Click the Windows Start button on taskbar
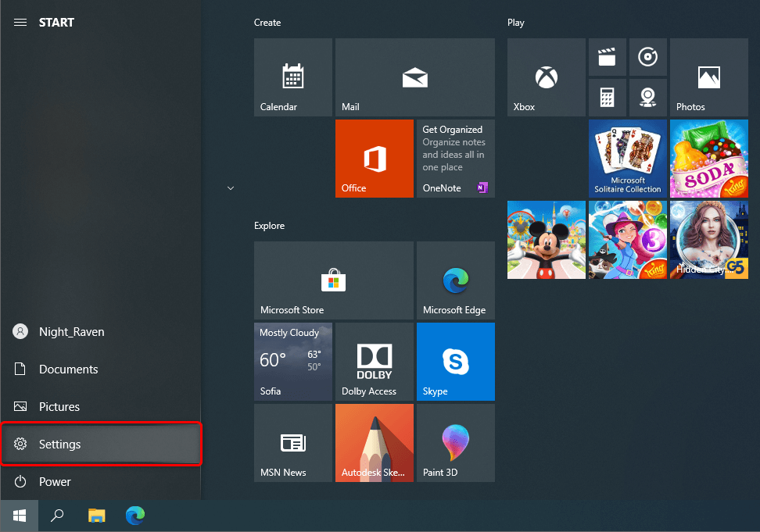Screen dimensions: 760x532 20,516
